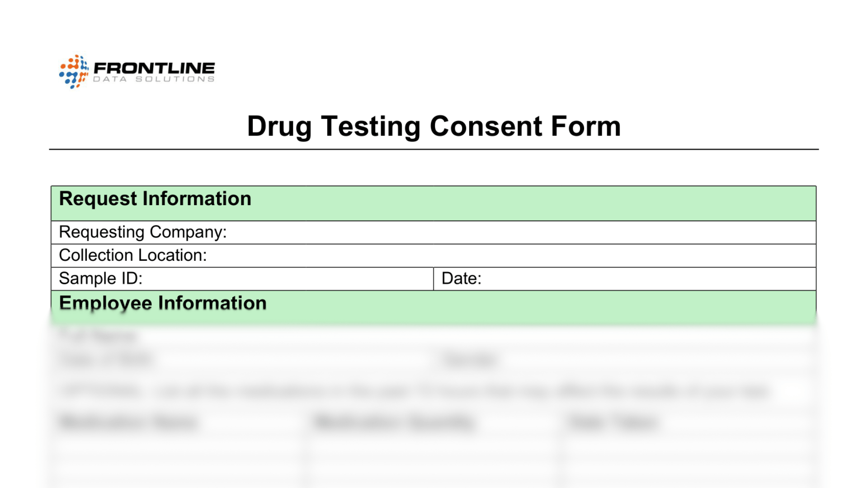Click the horizontal rule under the title
This screenshot has width=868, height=488.
click(434, 149)
